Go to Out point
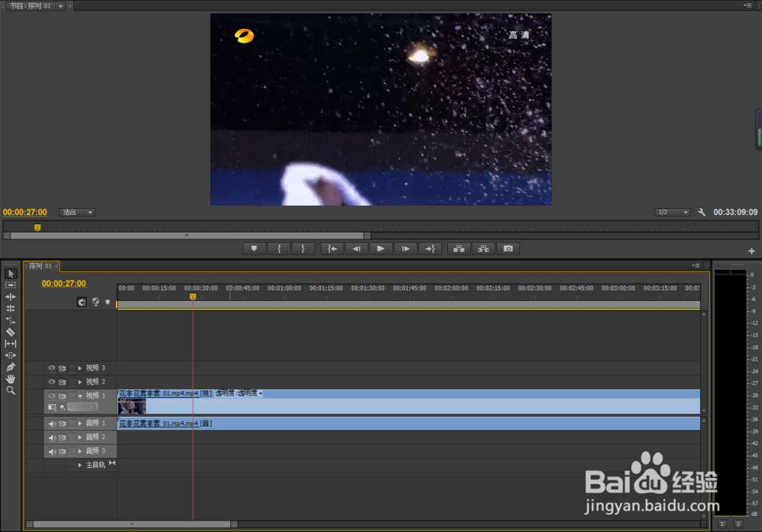762x532 pixels. pyautogui.click(x=430, y=249)
